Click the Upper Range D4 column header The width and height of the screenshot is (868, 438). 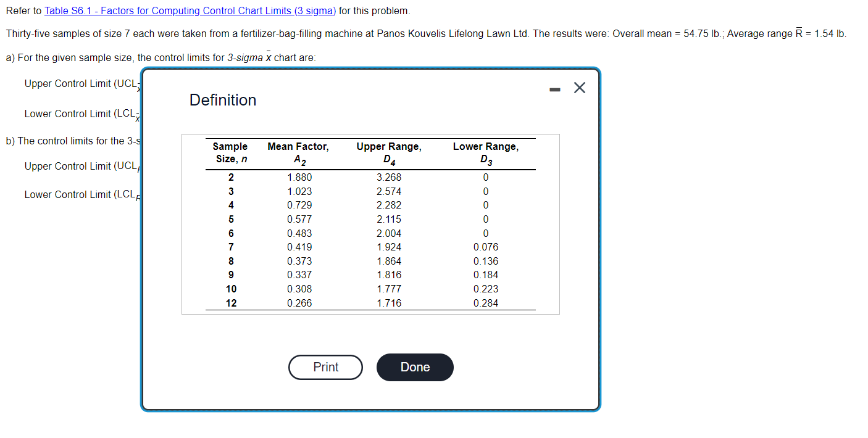tap(388, 152)
